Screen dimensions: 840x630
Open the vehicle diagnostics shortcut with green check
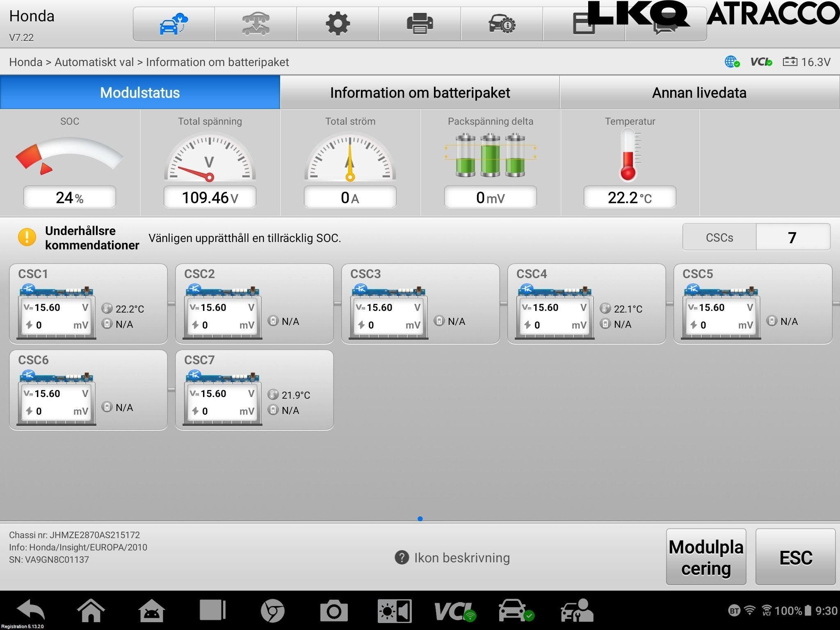[516, 611]
